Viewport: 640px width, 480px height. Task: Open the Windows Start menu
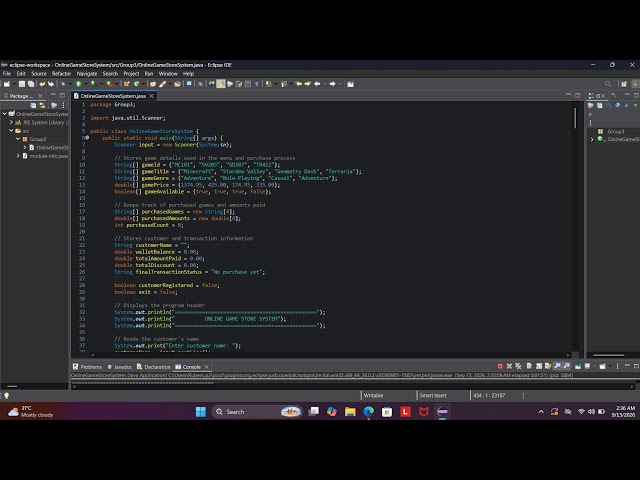pyautogui.click(x=201, y=412)
